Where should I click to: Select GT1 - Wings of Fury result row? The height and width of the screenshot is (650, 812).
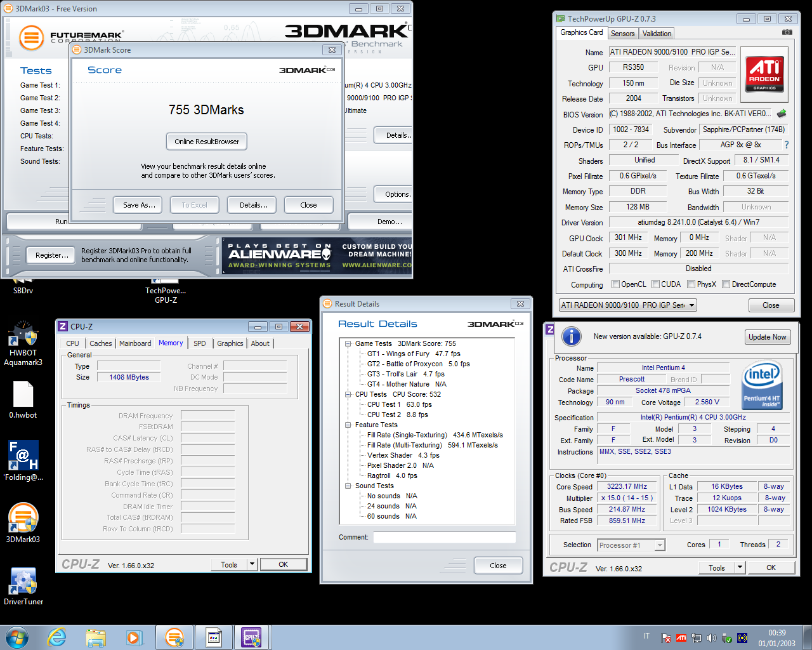pyautogui.click(x=414, y=354)
